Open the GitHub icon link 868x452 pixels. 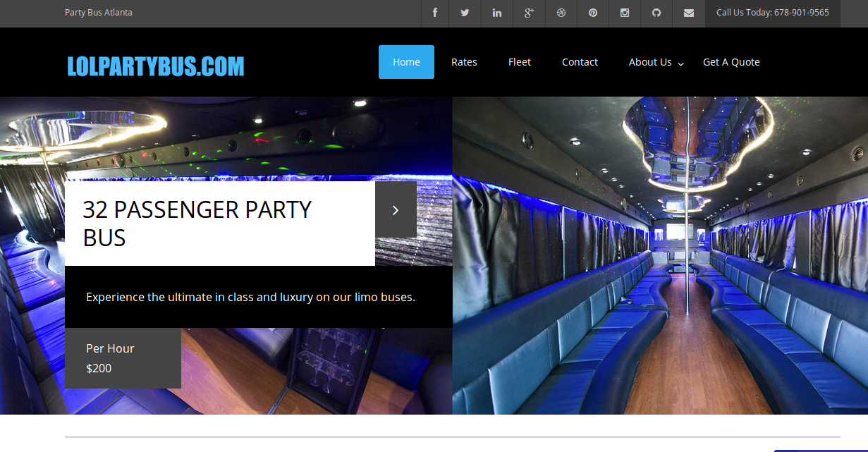tap(656, 13)
